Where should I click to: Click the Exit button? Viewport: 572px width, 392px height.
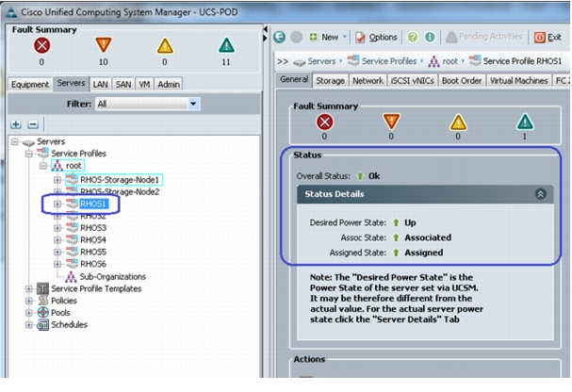547,37
